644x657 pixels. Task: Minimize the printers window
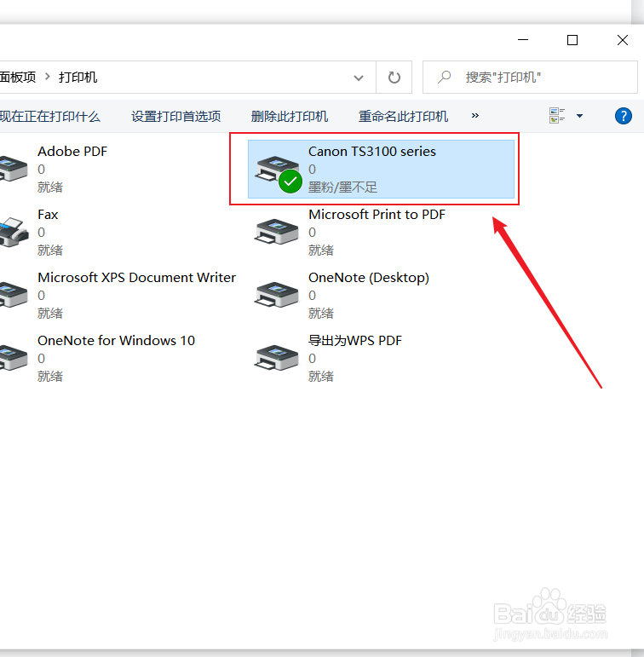coord(523,40)
